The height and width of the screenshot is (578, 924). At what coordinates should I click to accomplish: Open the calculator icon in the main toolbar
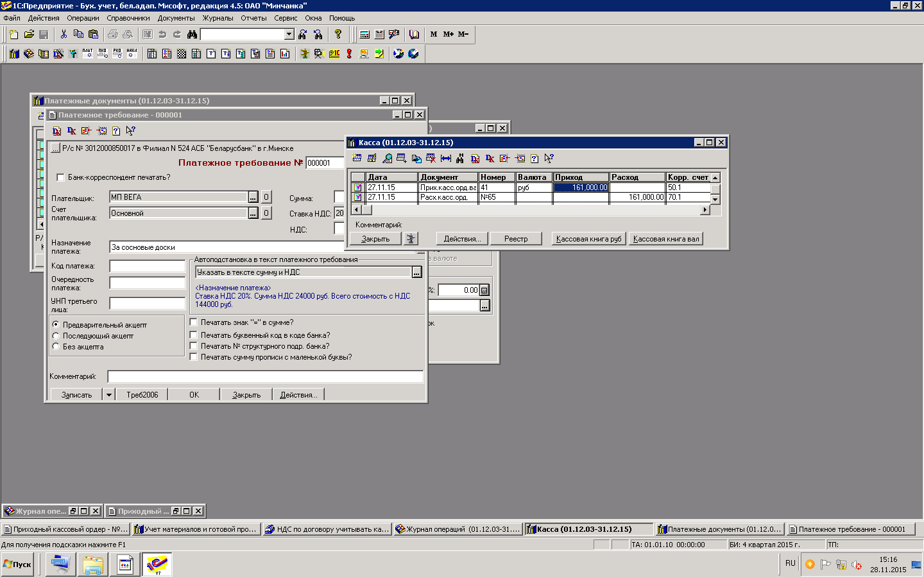click(x=364, y=34)
